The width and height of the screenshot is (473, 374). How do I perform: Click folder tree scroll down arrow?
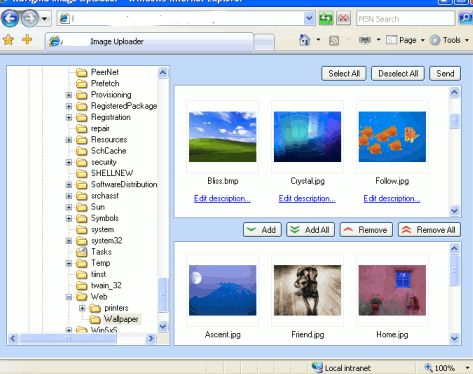(163, 326)
